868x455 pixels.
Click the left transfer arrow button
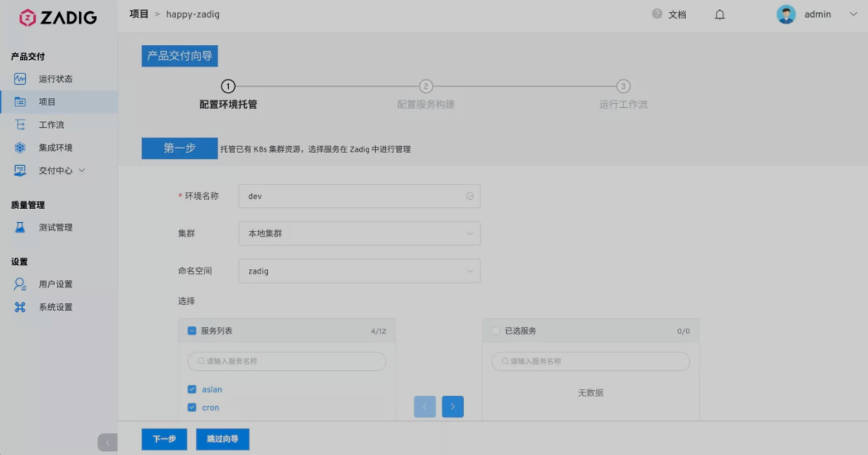click(425, 407)
